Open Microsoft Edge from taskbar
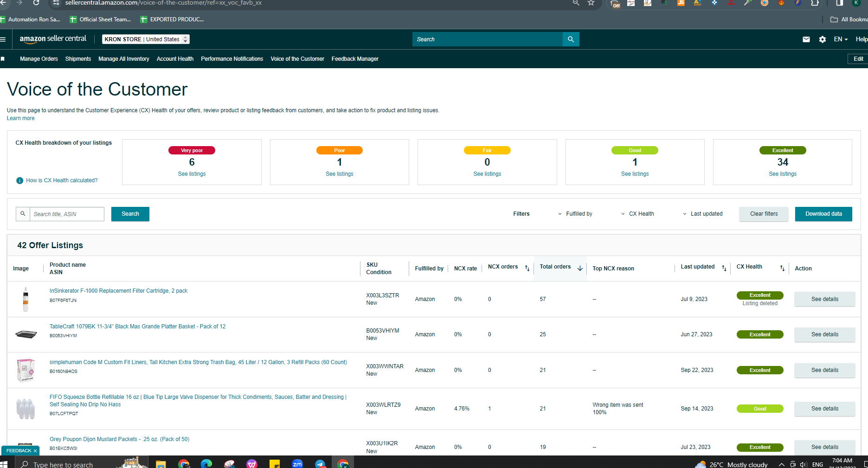868x468 pixels. pos(206,464)
